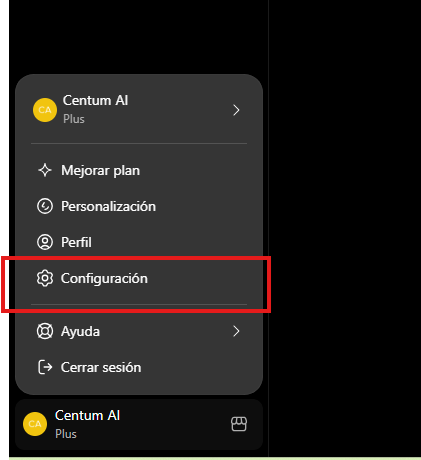Open the Configuración settings entry
The image size is (421, 460).
pos(139,278)
